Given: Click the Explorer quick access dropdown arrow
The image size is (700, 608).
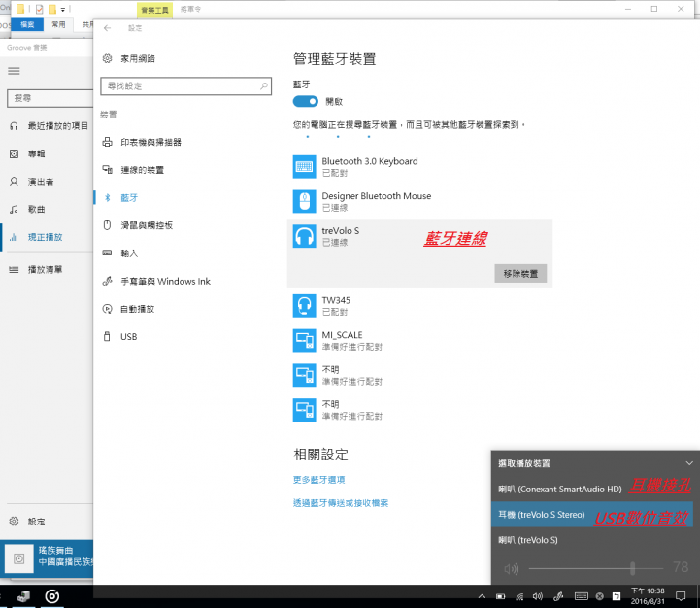Looking at the screenshot, I should [63, 9].
